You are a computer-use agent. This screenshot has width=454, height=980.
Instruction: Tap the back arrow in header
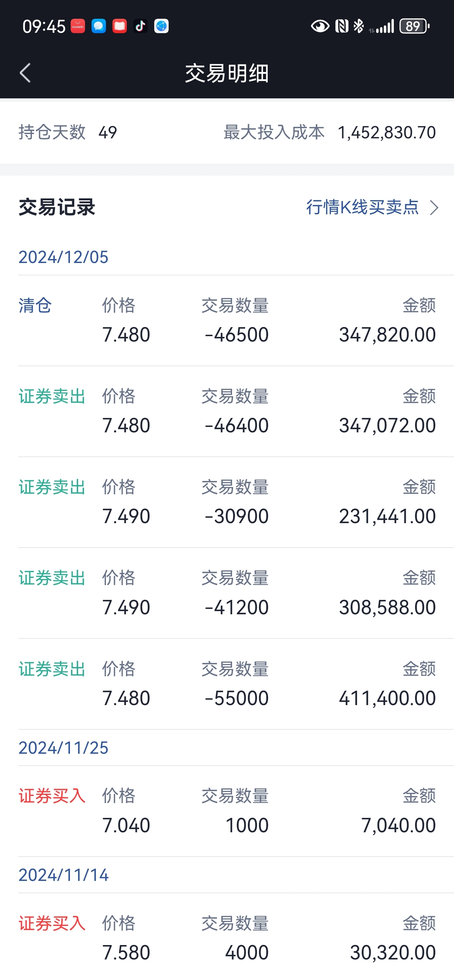pos(25,73)
